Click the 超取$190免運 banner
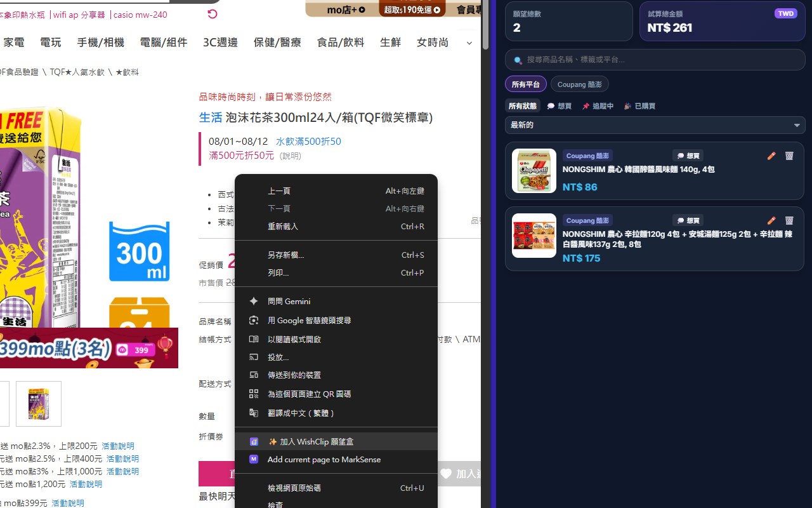Screen dimensions: 812x508 click(412, 8)
